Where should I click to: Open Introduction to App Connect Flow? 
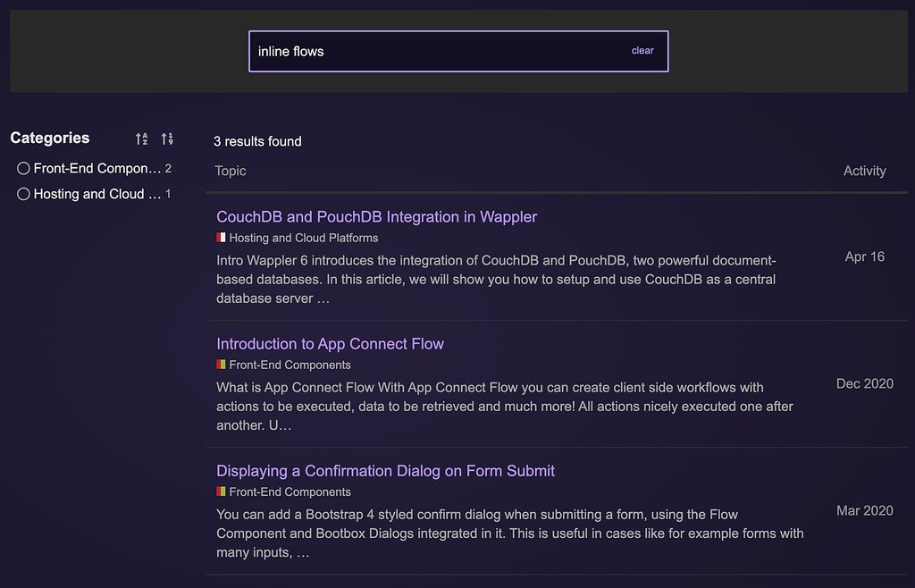click(x=330, y=343)
